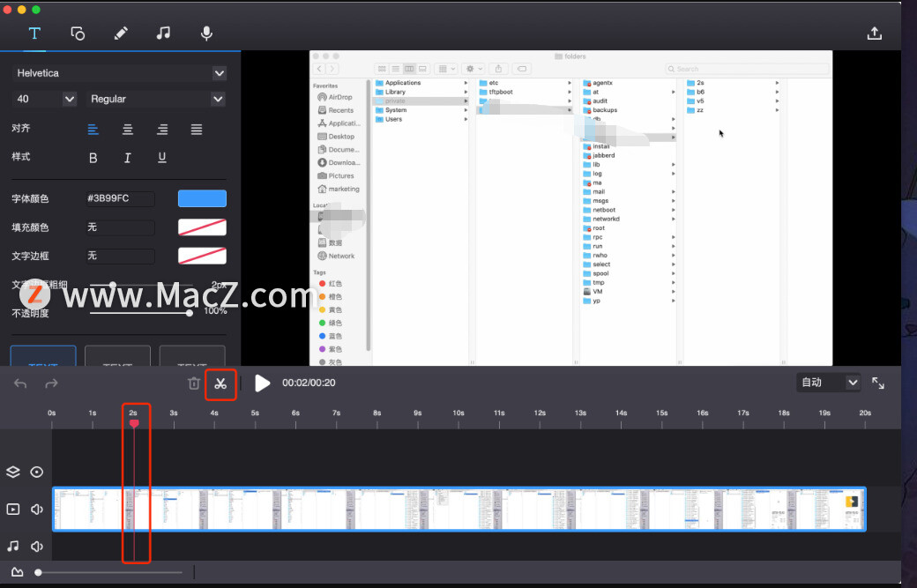This screenshot has width=917, height=588.
Task: Switch to the Music tab
Action: point(163,33)
